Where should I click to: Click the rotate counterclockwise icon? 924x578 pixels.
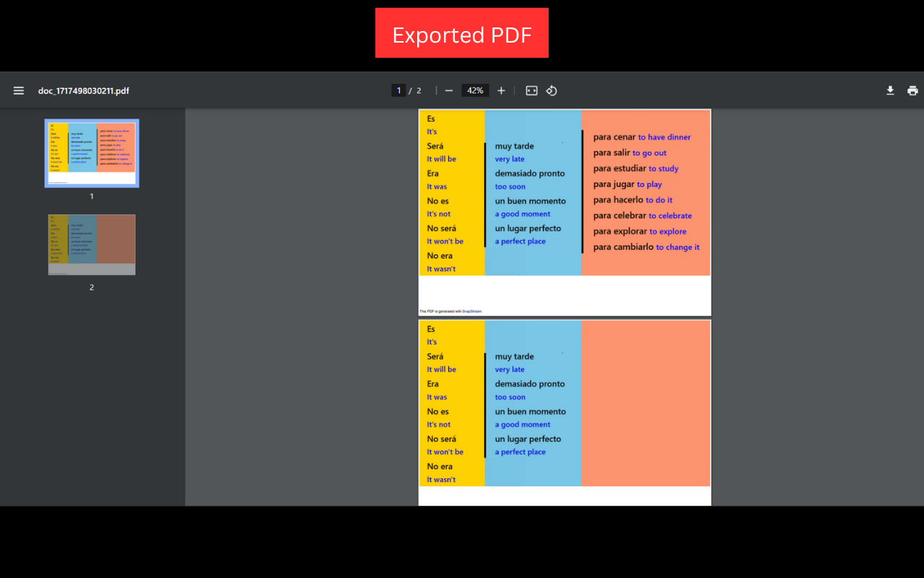click(552, 90)
